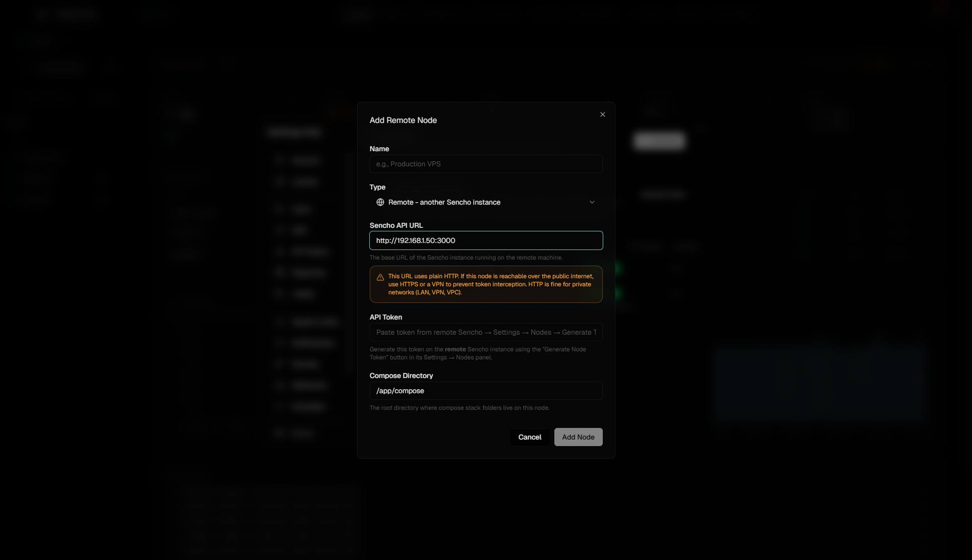Click the "This URL uses plain HTTP" warning text

(x=491, y=284)
